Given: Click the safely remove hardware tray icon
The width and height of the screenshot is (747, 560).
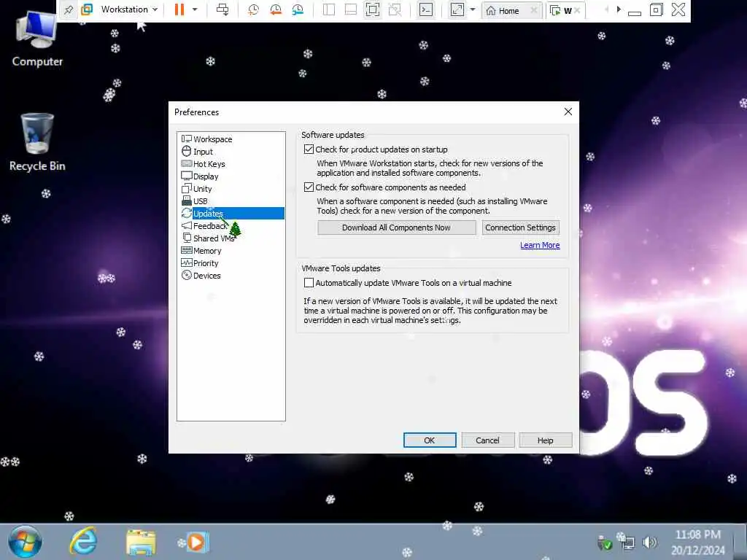Looking at the screenshot, I should pos(605,542).
